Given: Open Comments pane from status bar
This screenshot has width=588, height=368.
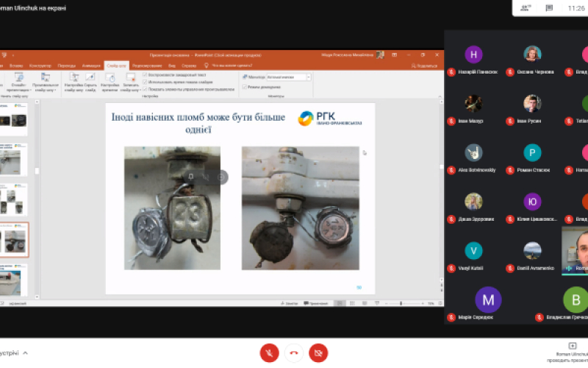Looking at the screenshot, I should click(x=315, y=303).
